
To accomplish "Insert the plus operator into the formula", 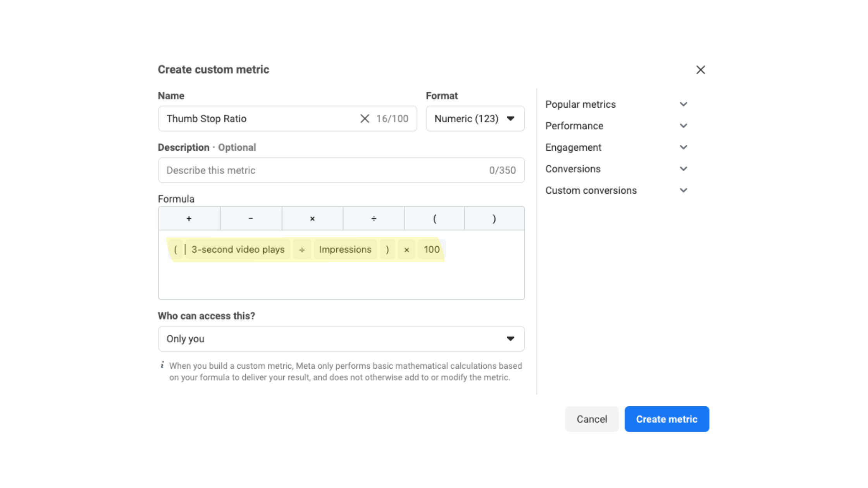I will coord(189,218).
